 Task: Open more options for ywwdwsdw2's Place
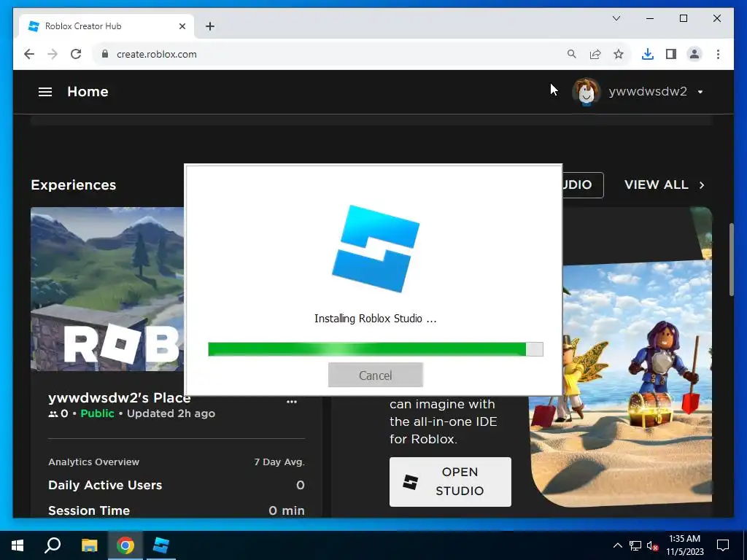click(292, 402)
